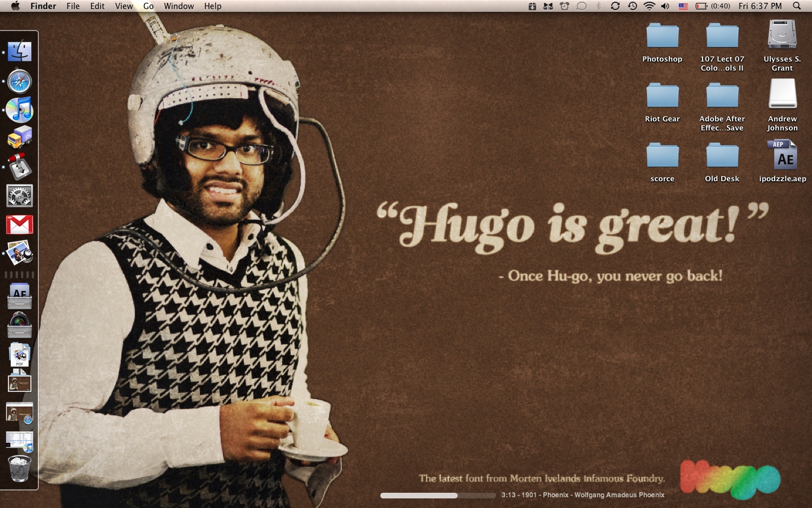Open the Go menu
This screenshot has width=812, height=508.
point(148,6)
